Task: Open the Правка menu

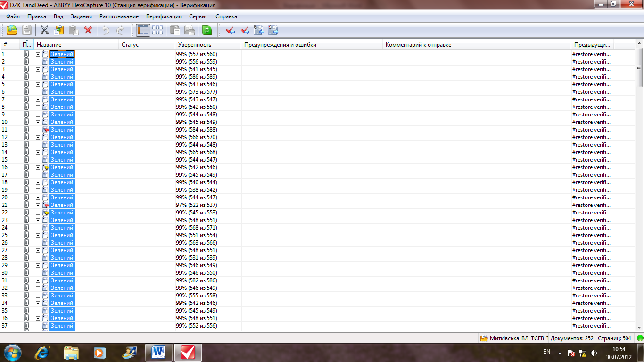Action: click(37, 16)
